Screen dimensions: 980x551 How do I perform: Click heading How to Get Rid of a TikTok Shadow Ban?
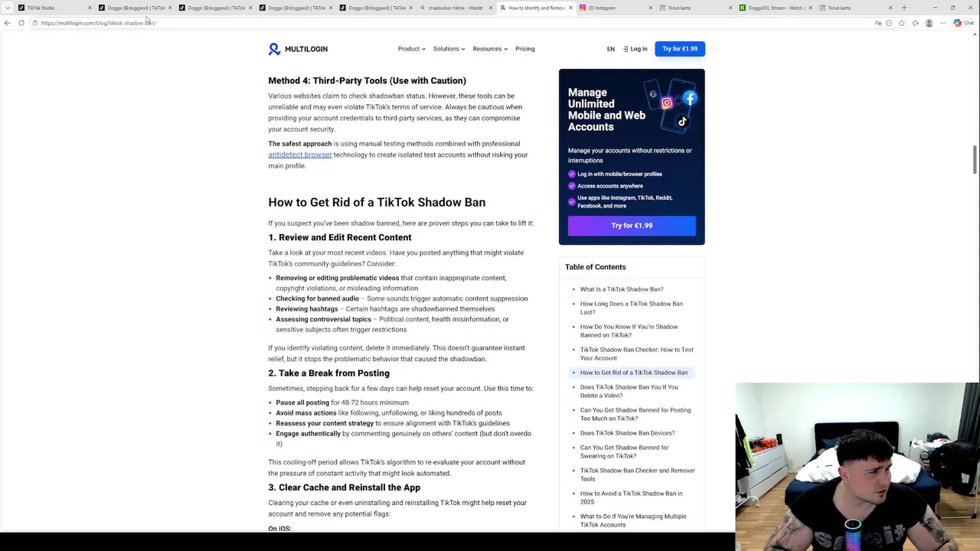377,202
